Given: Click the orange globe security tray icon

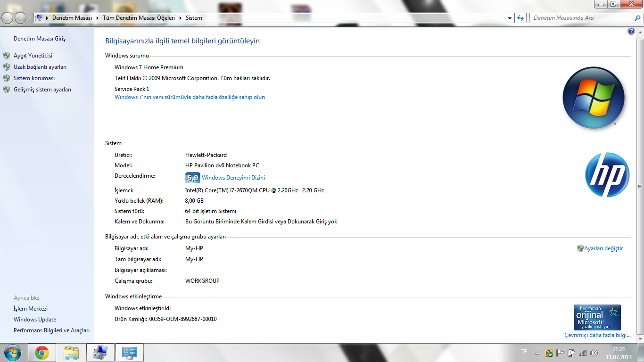Looking at the screenshot, I should point(549,353).
